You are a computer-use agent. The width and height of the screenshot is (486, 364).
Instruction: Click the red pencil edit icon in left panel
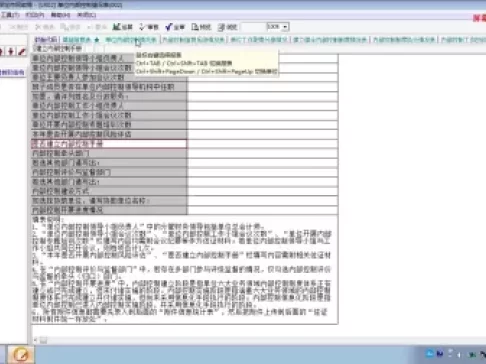tap(22, 52)
